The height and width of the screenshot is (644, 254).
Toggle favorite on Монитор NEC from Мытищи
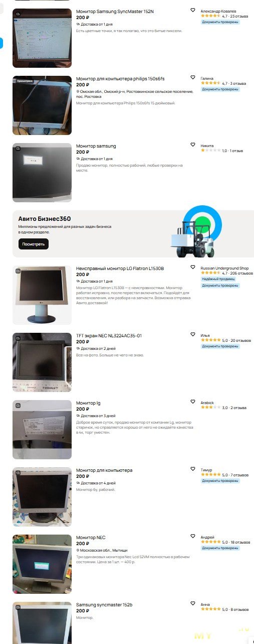point(193,536)
